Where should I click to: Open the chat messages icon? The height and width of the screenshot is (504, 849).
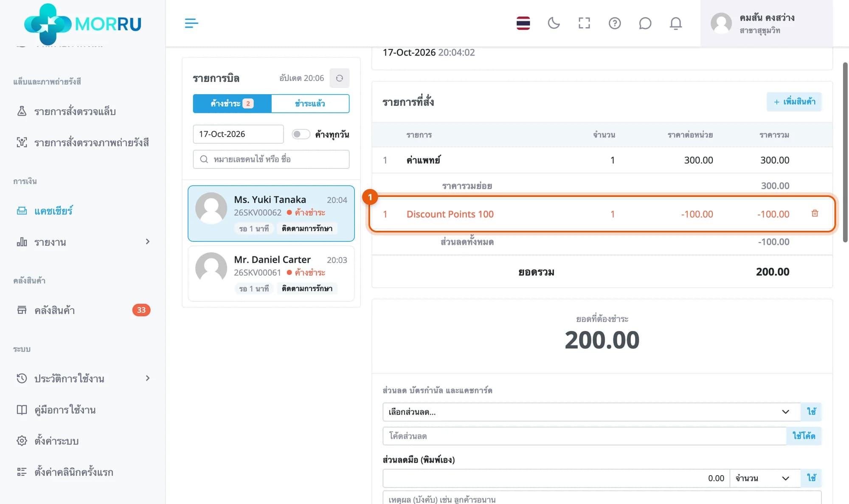[645, 23]
